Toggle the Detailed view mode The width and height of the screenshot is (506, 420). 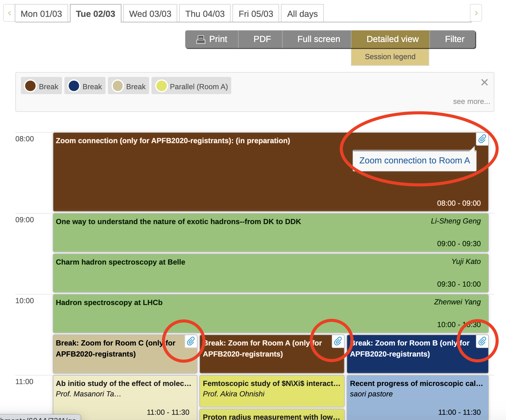click(392, 39)
